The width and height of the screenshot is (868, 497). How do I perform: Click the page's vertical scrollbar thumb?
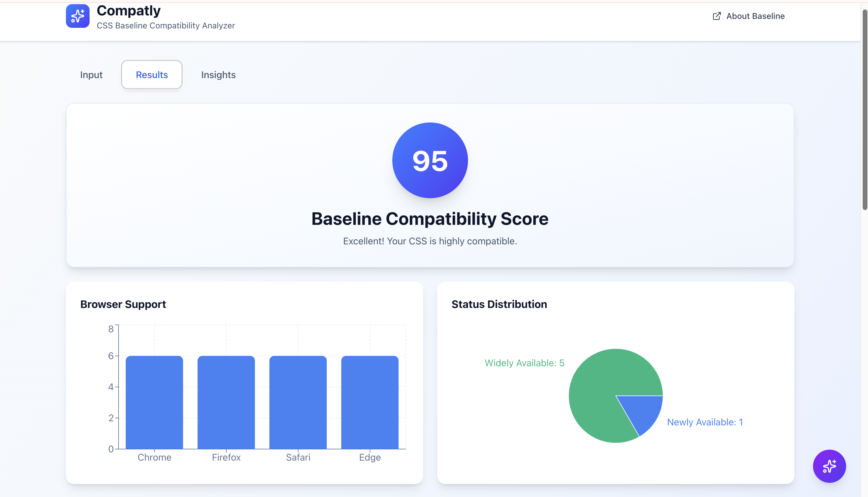coord(864,109)
